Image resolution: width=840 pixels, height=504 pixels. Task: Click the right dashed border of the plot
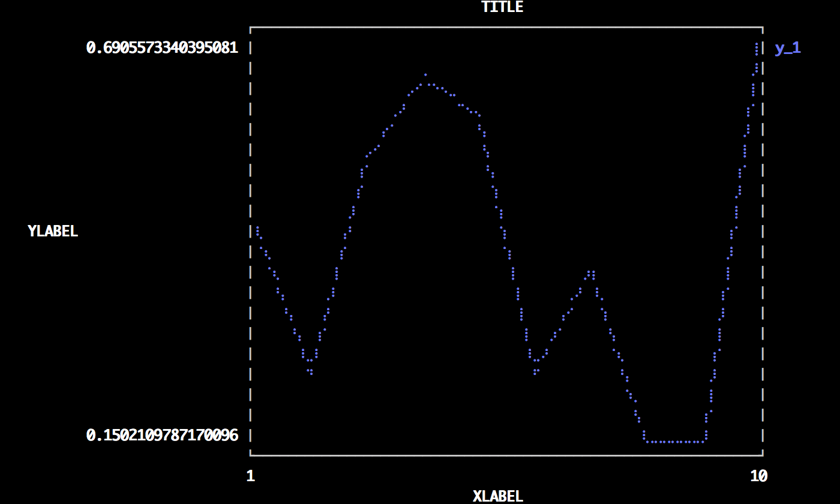pos(763,240)
